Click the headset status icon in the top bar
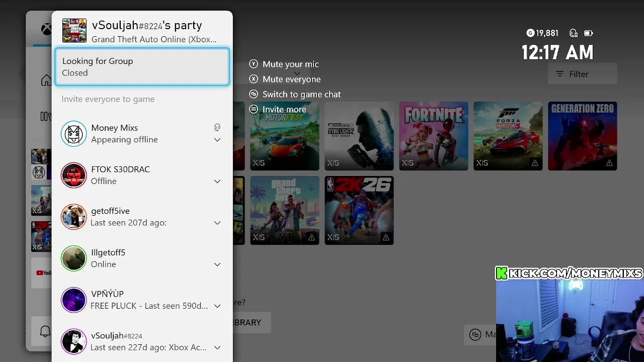The image size is (644, 362). click(573, 33)
